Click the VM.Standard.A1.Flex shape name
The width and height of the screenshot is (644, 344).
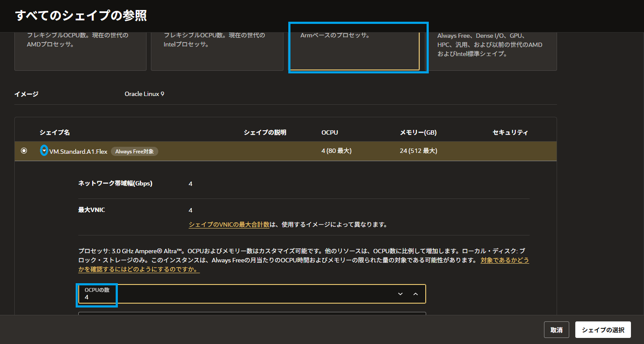[x=78, y=152]
